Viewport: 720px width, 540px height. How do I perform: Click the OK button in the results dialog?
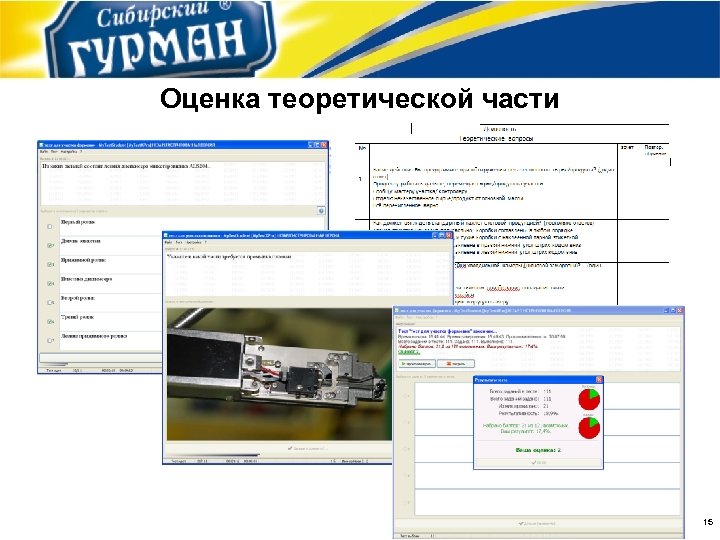538,462
